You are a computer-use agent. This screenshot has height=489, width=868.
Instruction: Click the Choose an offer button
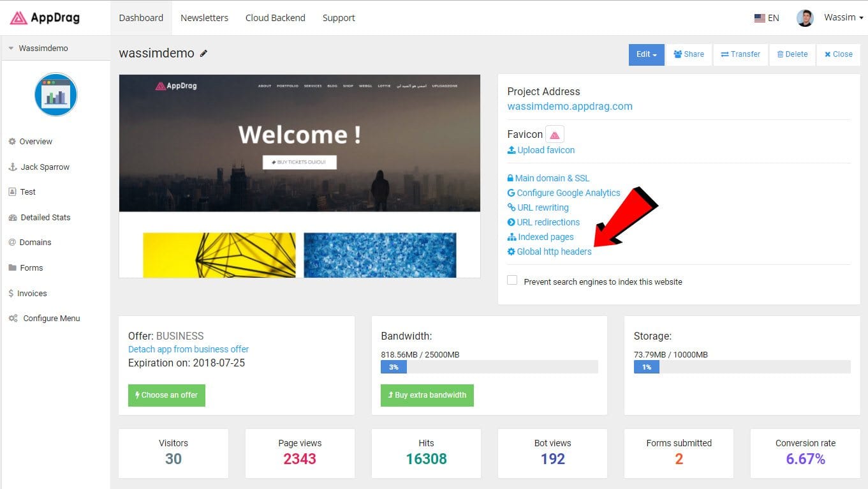tap(166, 395)
